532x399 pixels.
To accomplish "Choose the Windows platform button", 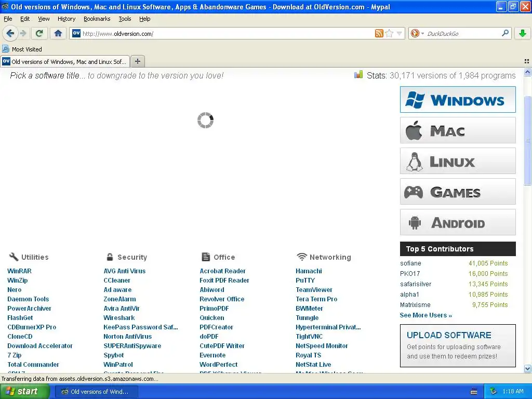I will pyautogui.click(x=458, y=100).
